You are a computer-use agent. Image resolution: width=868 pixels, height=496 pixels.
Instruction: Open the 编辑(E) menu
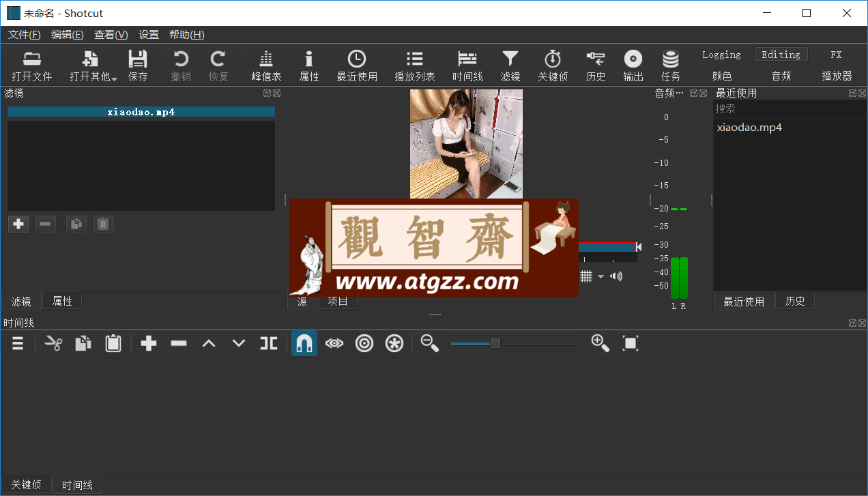(x=68, y=35)
